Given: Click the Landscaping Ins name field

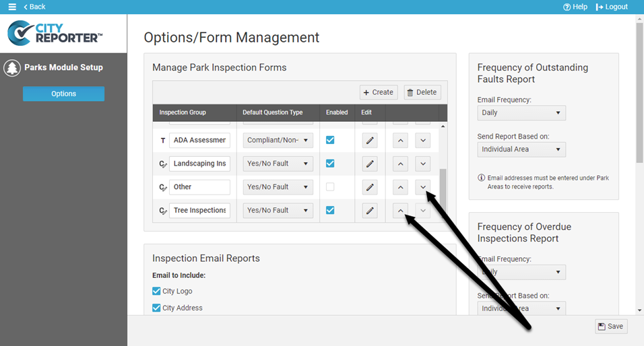Looking at the screenshot, I should (x=199, y=164).
